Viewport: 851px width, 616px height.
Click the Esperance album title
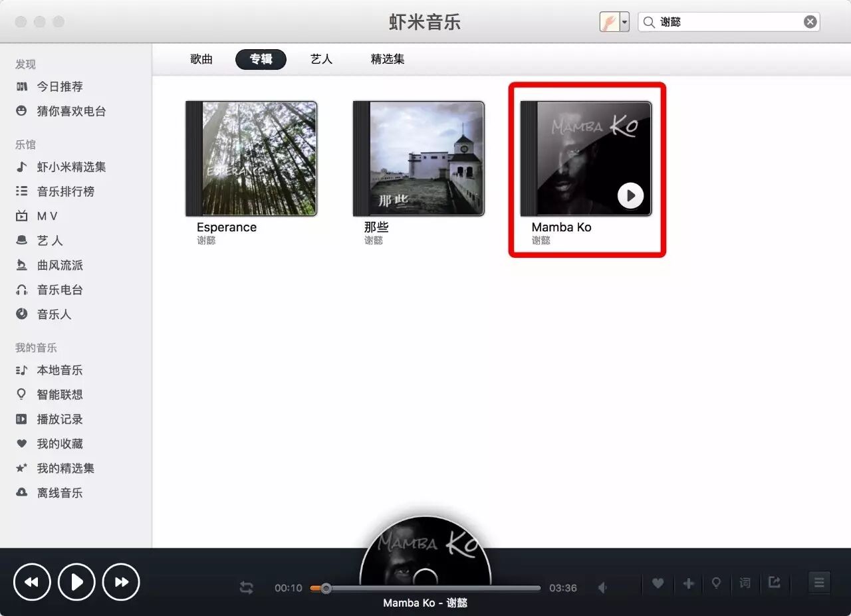(227, 227)
